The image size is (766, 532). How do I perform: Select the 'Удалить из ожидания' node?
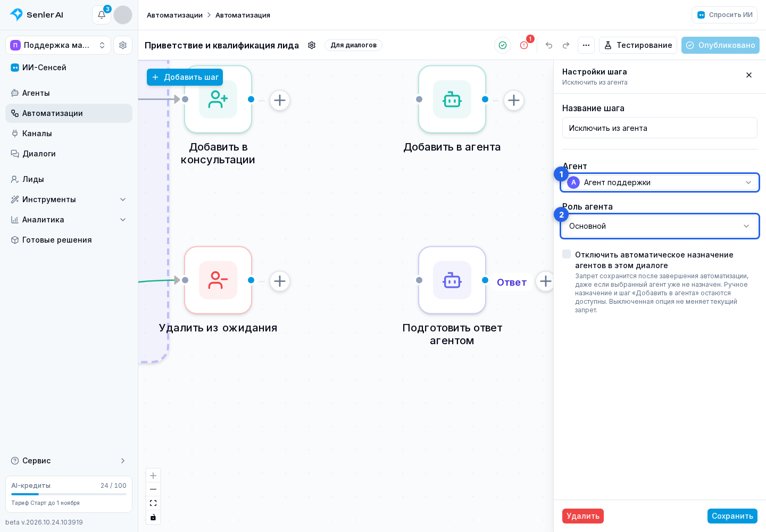coord(218,280)
